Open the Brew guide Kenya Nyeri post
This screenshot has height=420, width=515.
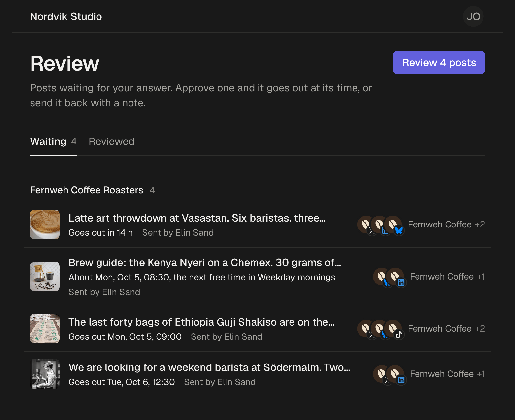257,277
